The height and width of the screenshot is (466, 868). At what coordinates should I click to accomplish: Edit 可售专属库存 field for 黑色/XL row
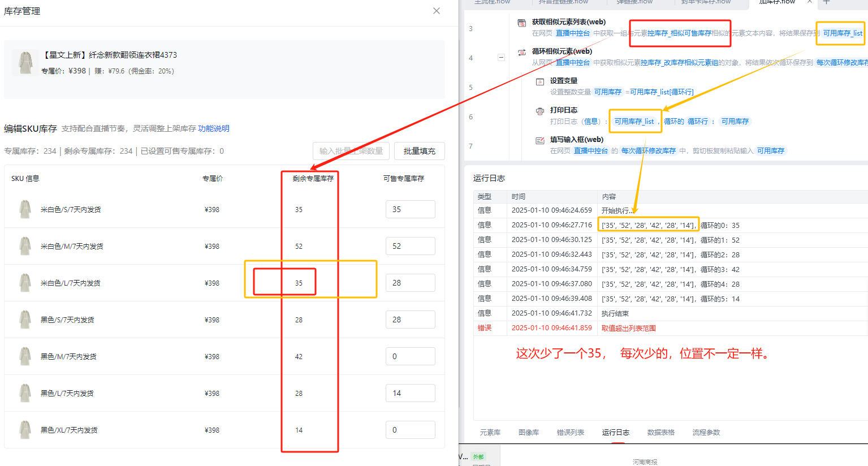[410, 430]
